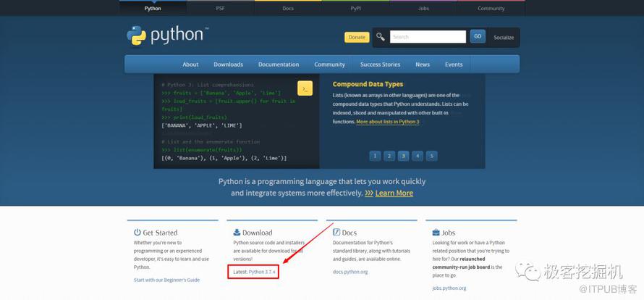
Task: Open the Community top tab
Action: point(491,8)
